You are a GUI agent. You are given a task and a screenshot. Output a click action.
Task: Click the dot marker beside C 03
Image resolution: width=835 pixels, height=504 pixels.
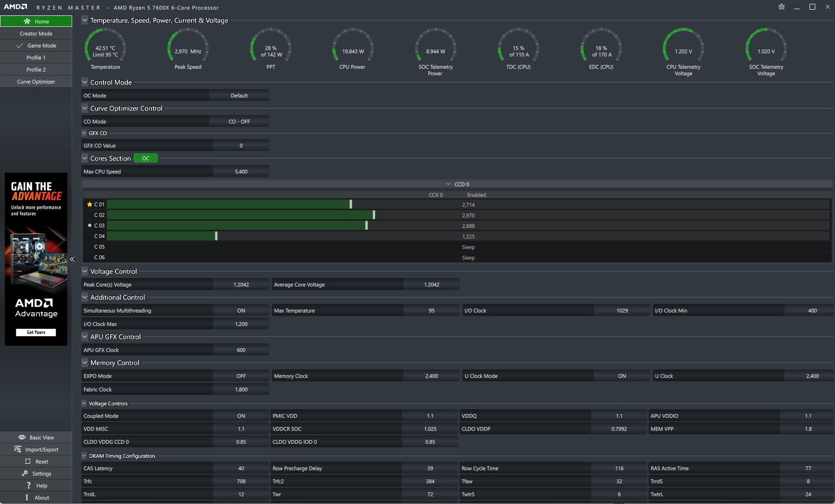pyautogui.click(x=89, y=225)
